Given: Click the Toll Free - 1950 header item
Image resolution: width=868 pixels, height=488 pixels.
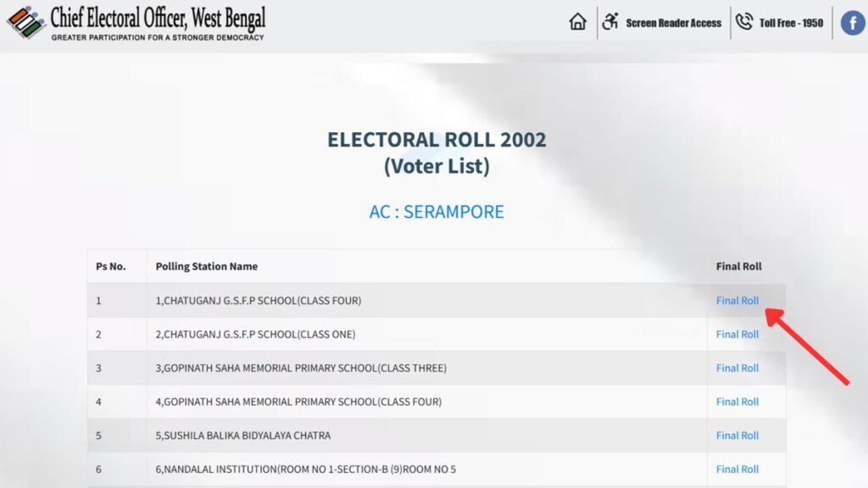Looking at the screenshot, I should click(x=790, y=23).
